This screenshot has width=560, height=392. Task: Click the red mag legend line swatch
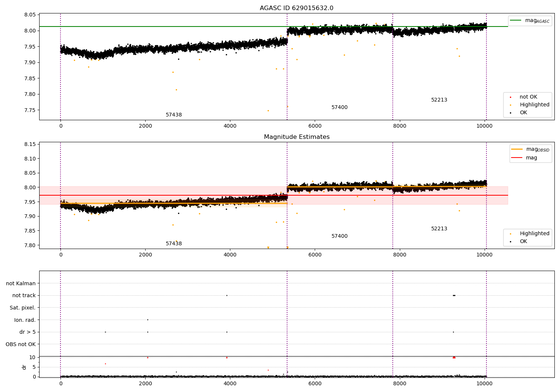[x=517, y=158]
